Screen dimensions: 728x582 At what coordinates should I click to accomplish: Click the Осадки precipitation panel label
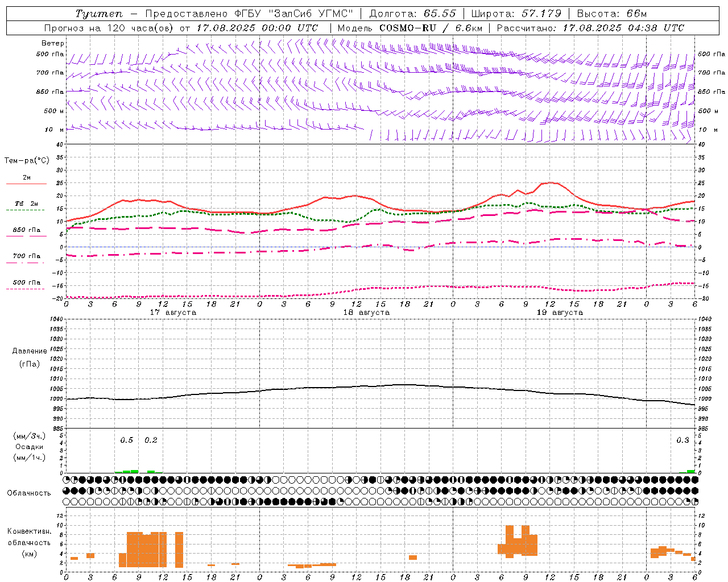point(29,447)
